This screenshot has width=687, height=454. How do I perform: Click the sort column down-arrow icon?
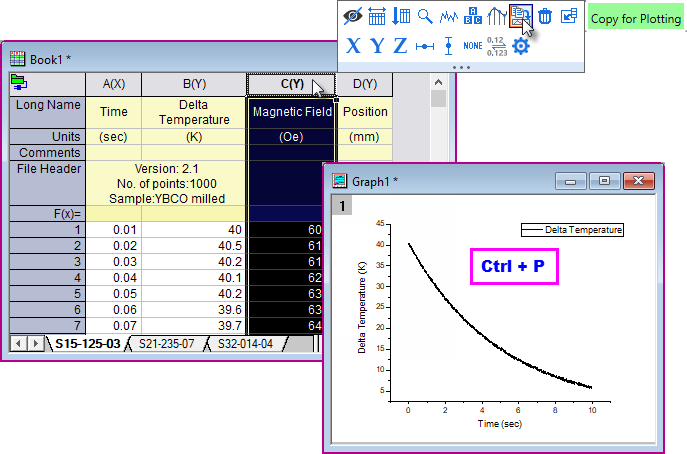pos(400,15)
